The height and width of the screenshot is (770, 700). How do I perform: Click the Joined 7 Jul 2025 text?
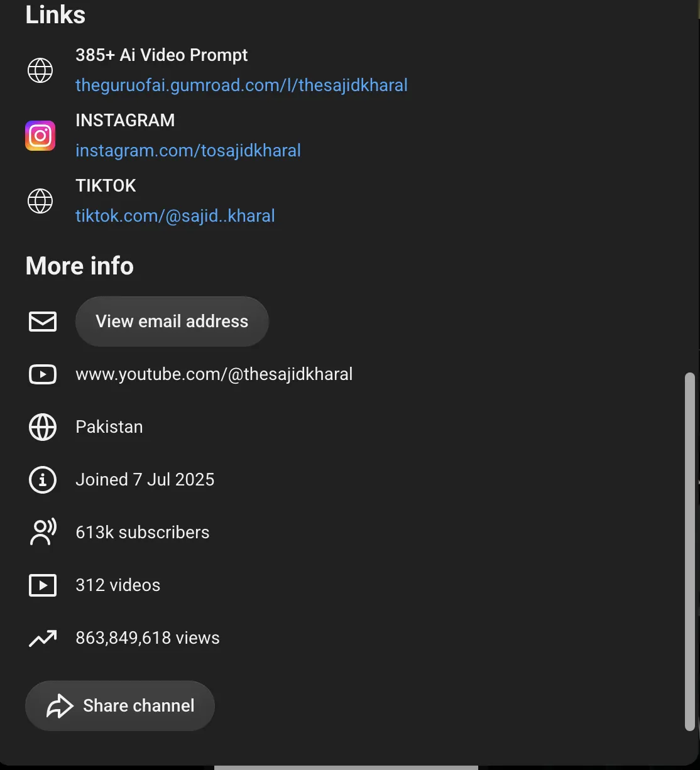pyautogui.click(x=145, y=480)
